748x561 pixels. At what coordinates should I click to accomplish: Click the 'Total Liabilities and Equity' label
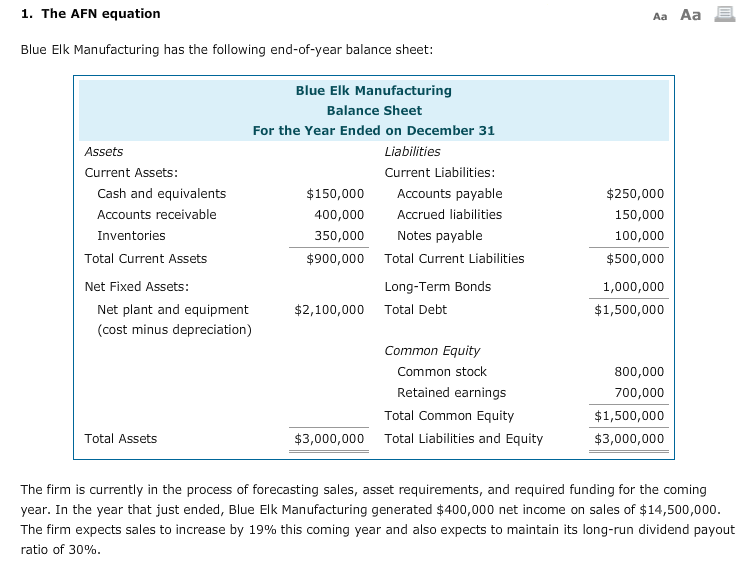click(x=464, y=439)
